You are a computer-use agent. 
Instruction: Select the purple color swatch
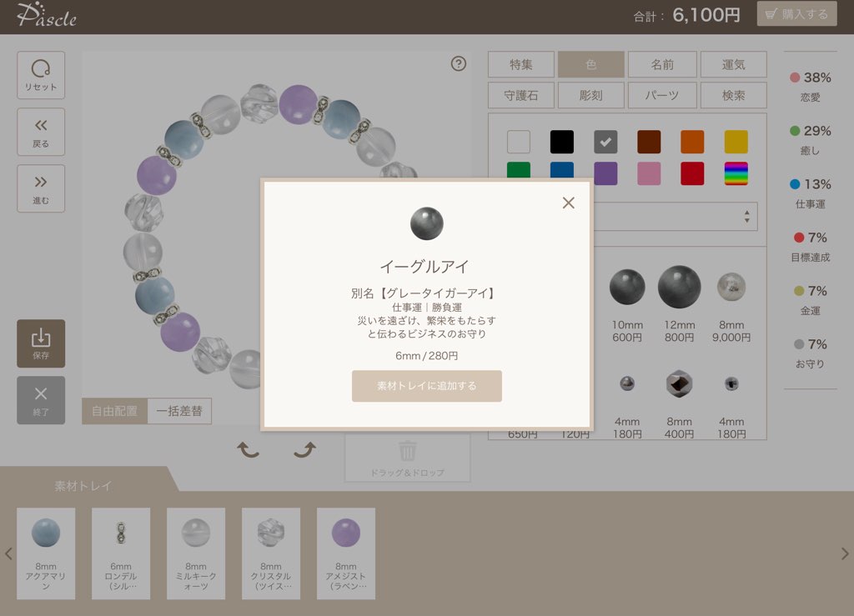click(x=605, y=173)
